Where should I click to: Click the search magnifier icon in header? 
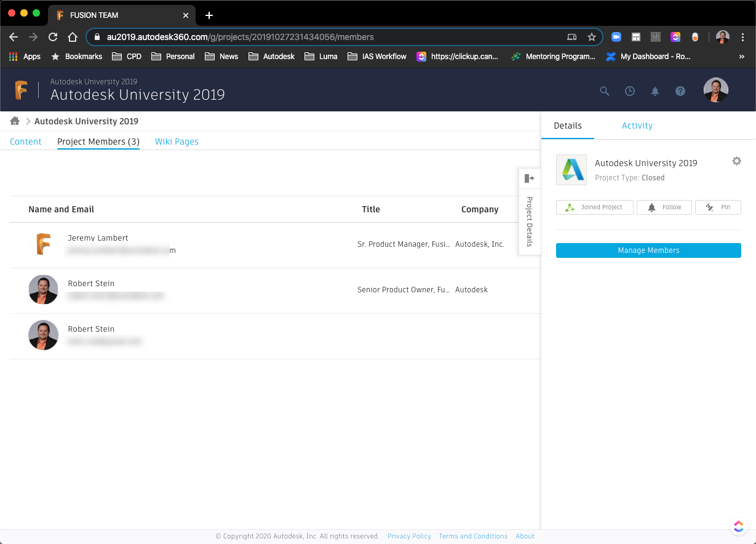(x=605, y=91)
